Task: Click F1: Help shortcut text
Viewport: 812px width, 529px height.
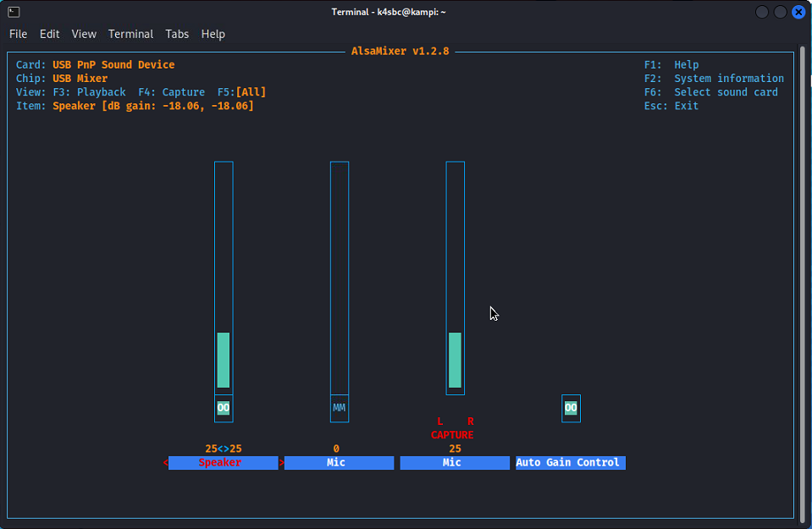Action: coord(671,64)
